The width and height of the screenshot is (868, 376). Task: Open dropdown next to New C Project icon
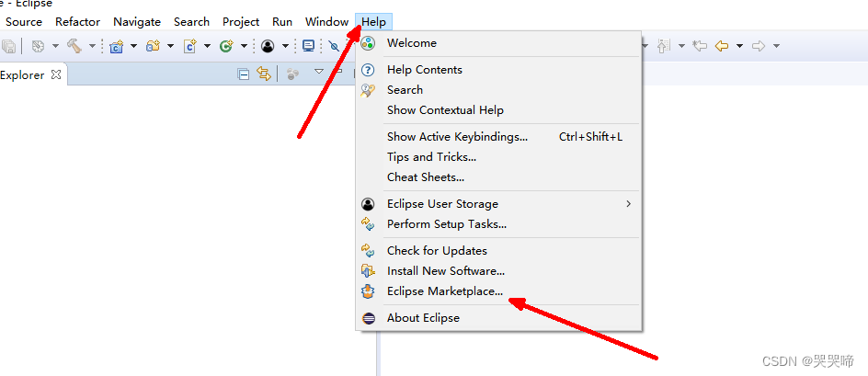pos(133,46)
